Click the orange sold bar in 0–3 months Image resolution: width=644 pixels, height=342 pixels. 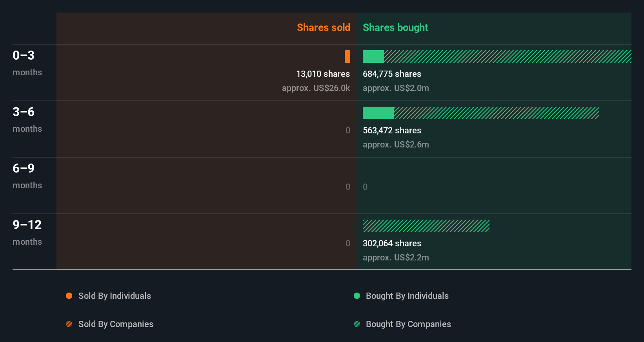pyautogui.click(x=347, y=56)
